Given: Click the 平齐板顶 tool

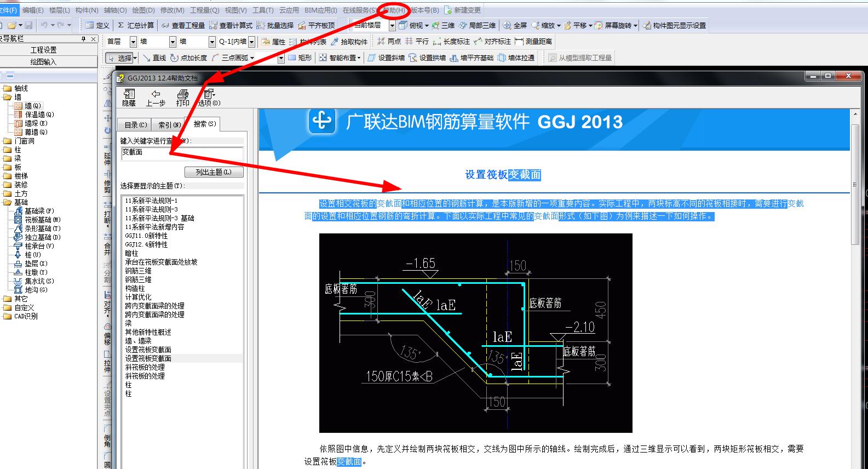Looking at the screenshot, I should pos(316,25).
